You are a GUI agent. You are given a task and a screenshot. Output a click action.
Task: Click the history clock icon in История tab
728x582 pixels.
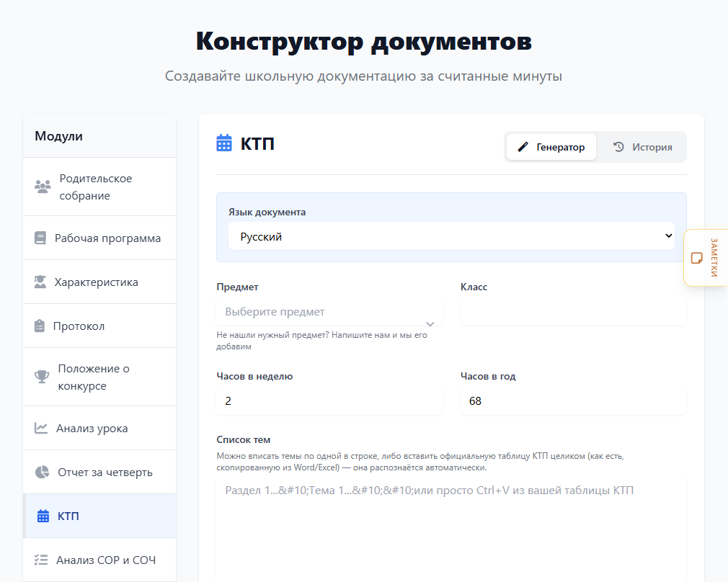tap(618, 147)
